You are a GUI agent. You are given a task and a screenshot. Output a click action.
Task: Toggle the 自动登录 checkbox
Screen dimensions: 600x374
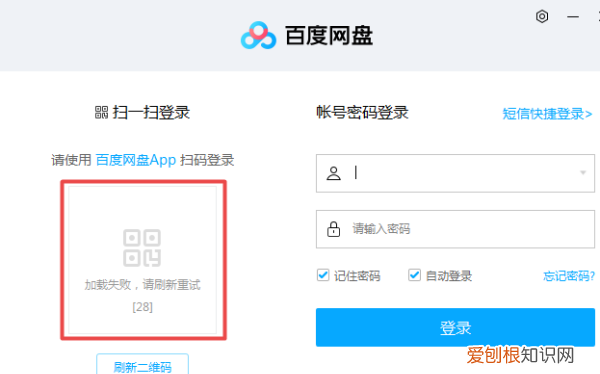(414, 275)
